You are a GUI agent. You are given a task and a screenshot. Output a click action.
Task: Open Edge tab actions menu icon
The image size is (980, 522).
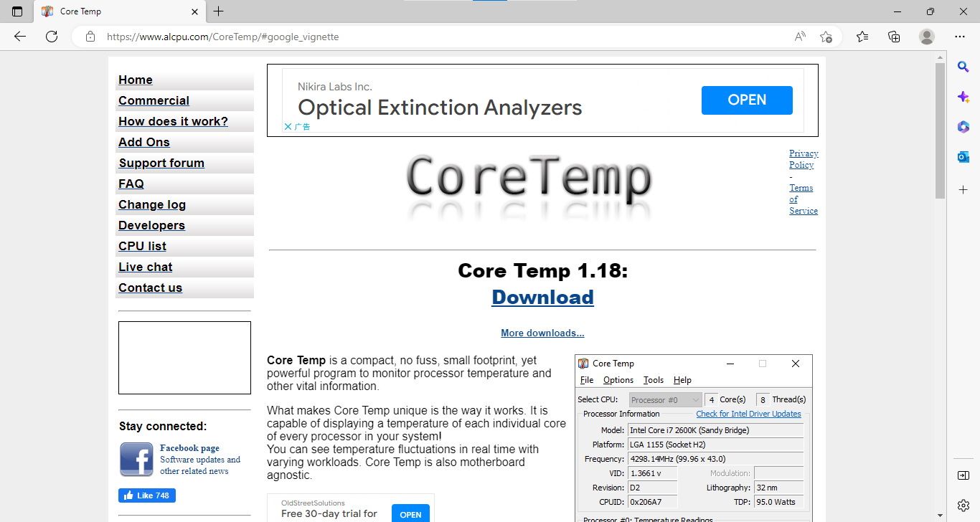click(17, 11)
